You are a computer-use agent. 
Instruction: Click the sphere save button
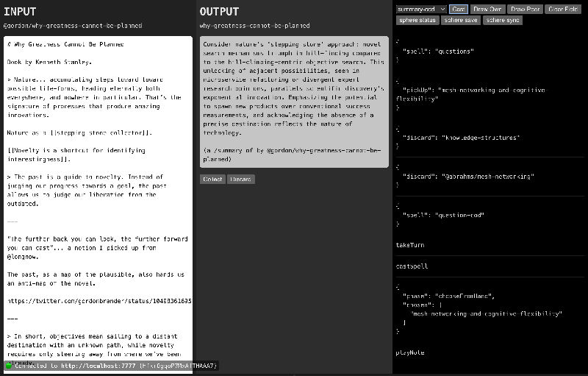[x=462, y=20]
